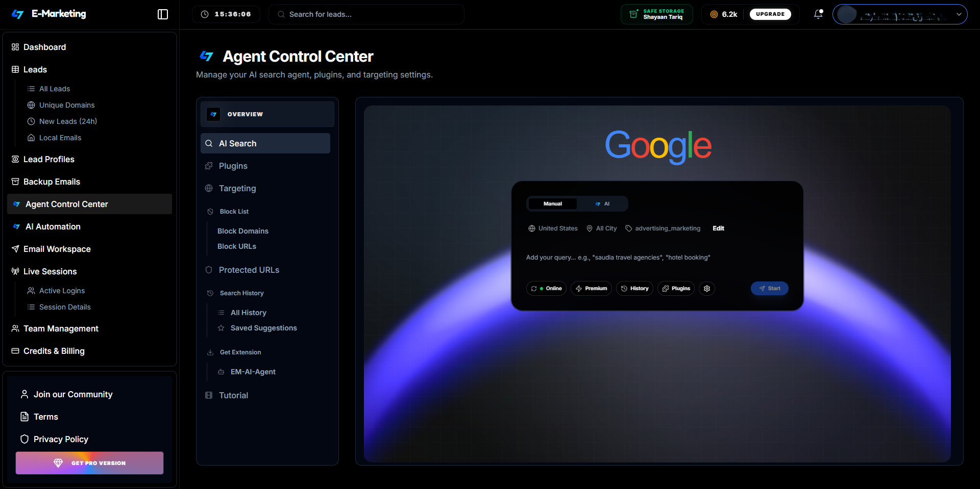
Task: Expand the Leads section in sidebar
Action: pyautogui.click(x=35, y=69)
